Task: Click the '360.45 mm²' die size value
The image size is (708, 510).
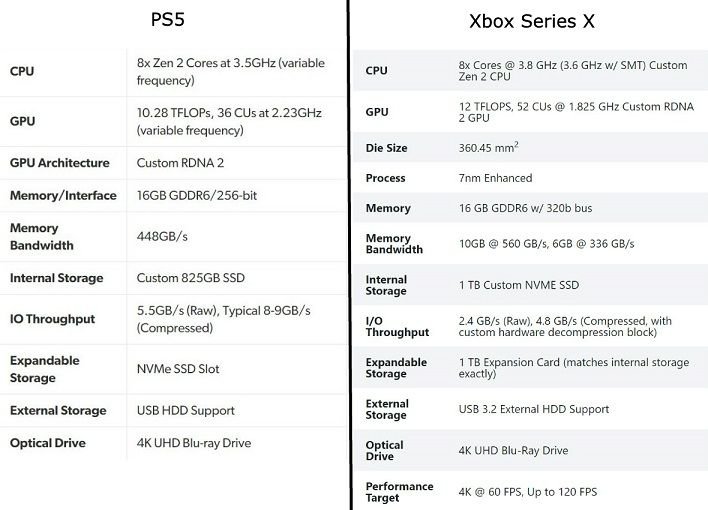Action: click(x=488, y=148)
